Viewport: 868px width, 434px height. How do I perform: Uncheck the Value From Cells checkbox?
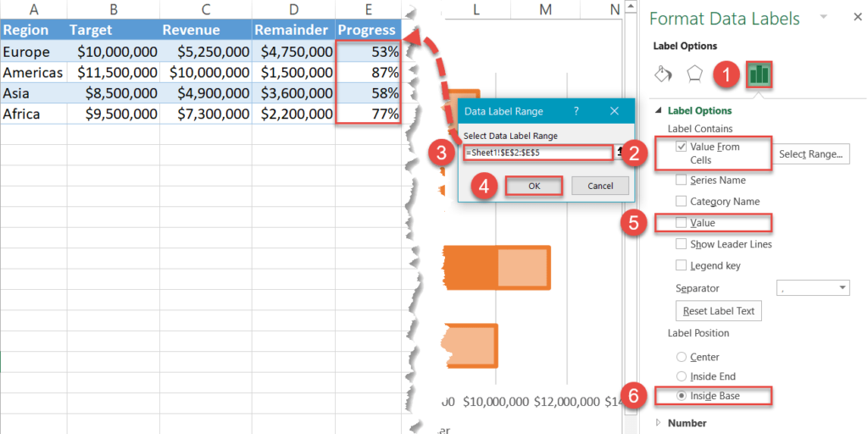coord(682,147)
